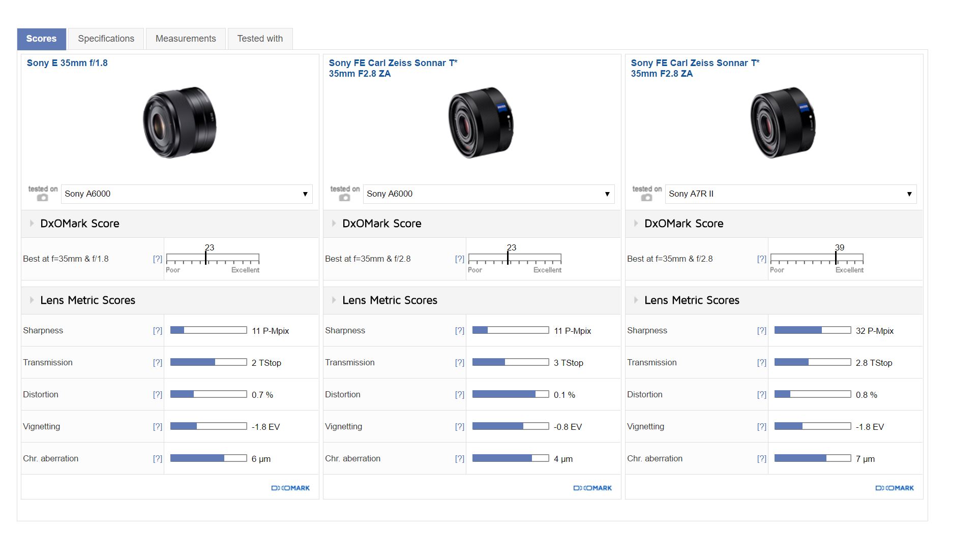Click the text 'Best at f=35mm & f/1.8'
The height and width of the screenshot is (534, 980).
[66, 259]
